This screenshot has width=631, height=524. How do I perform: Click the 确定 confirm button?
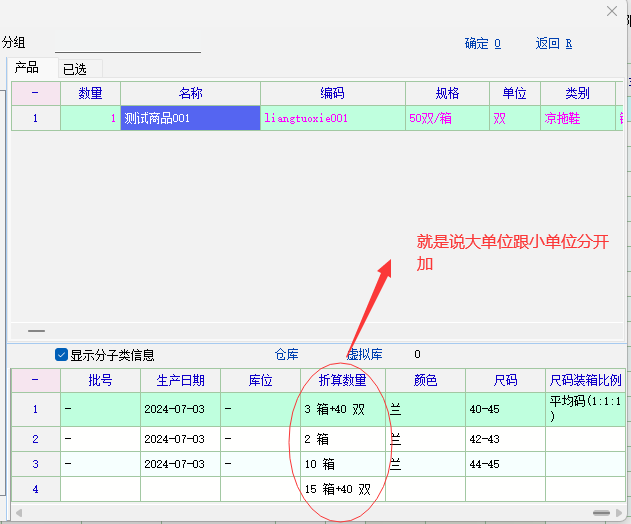pyautogui.click(x=482, y=43)
